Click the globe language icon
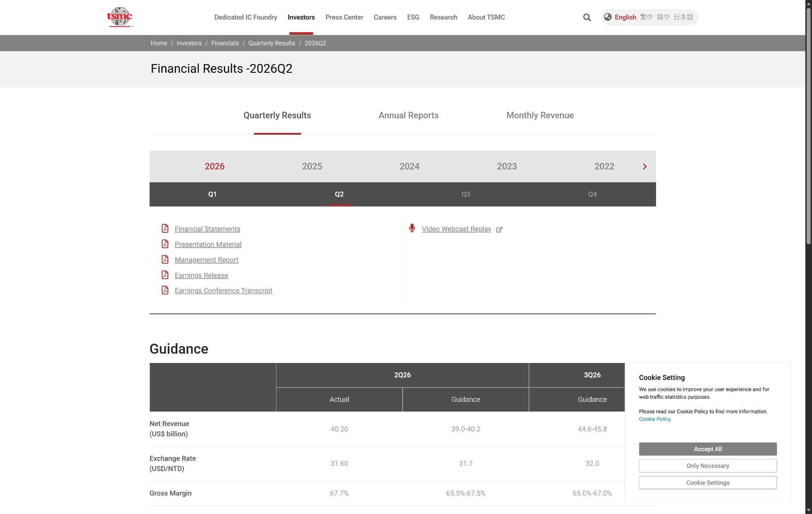This screenshot has width=812, height=514. pyautogui.click(x=607, y=17)
